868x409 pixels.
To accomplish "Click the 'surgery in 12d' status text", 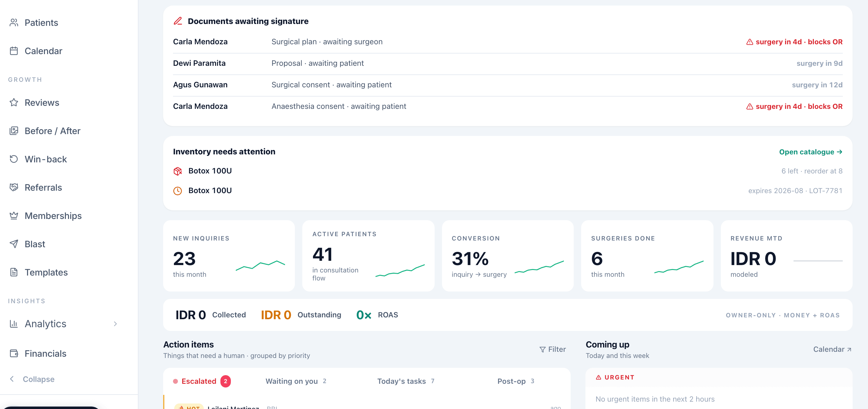I will [817, 85].
